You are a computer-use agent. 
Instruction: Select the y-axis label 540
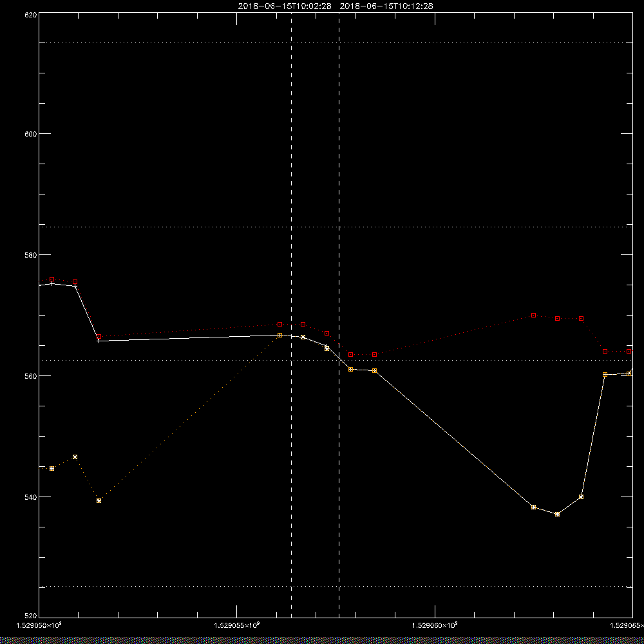[31, 497]
